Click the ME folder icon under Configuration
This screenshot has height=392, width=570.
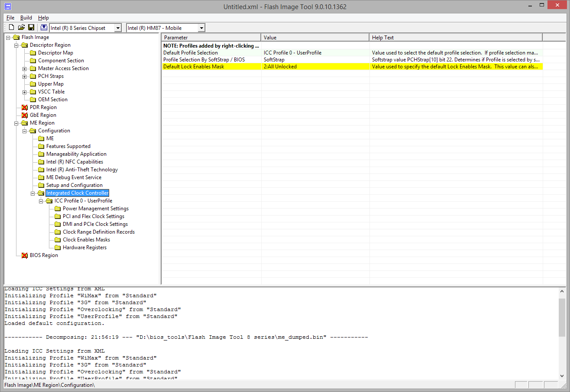point(41,138)
